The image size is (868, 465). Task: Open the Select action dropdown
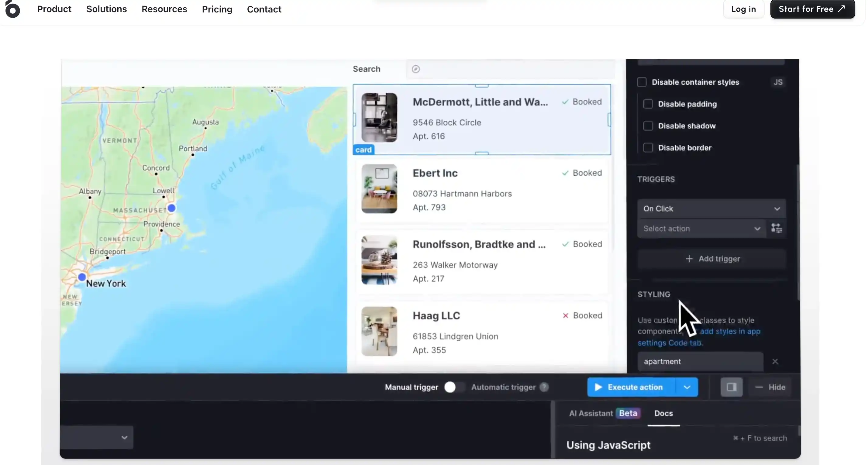(701, 229)
